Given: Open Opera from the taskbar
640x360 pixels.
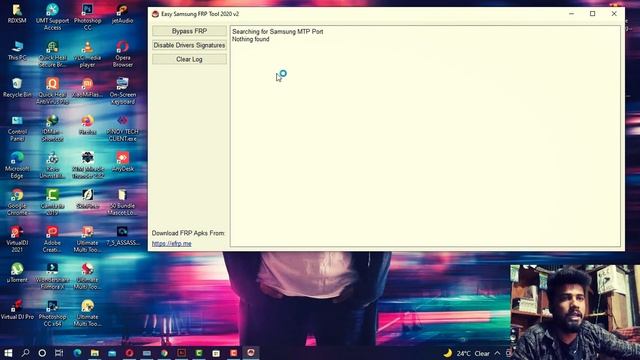Looking at the screenshot, I should tap(129, 353).
